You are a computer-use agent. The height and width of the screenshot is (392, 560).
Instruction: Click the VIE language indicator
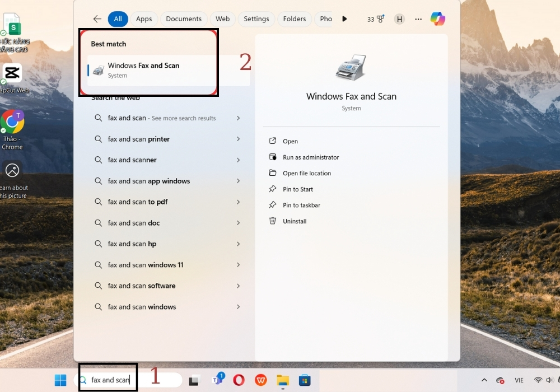tap(519, 380)
